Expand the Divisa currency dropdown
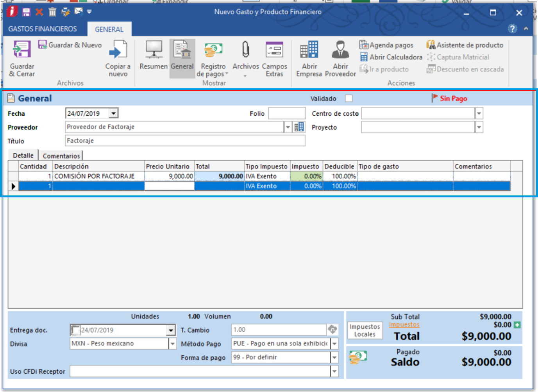This screenshot has height=392, width=538. coord(172,344)
